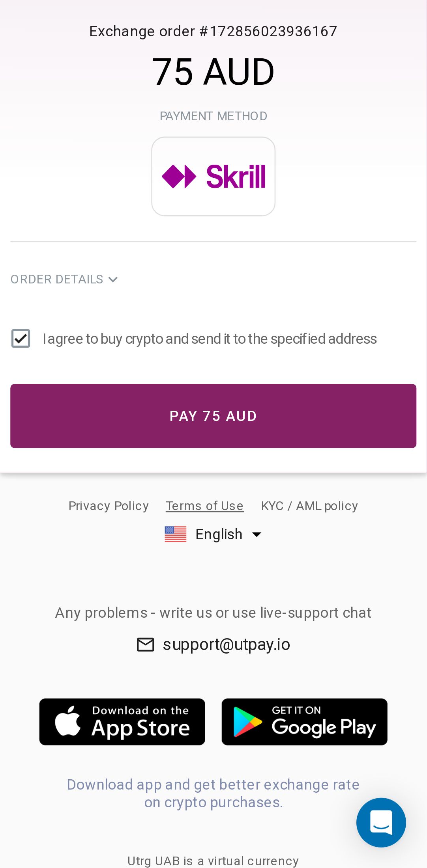Open the live-support chat bubble
Image resolution: width=427 pixels, height=868 pixels.
click(381, 822)
